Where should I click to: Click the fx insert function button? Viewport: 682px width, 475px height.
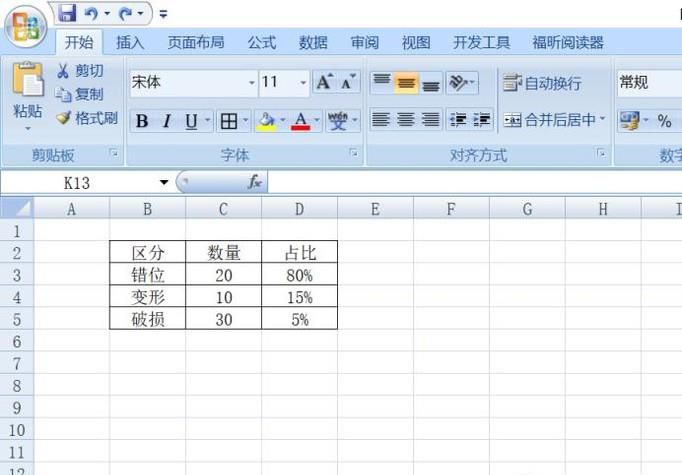coord(255,182)
